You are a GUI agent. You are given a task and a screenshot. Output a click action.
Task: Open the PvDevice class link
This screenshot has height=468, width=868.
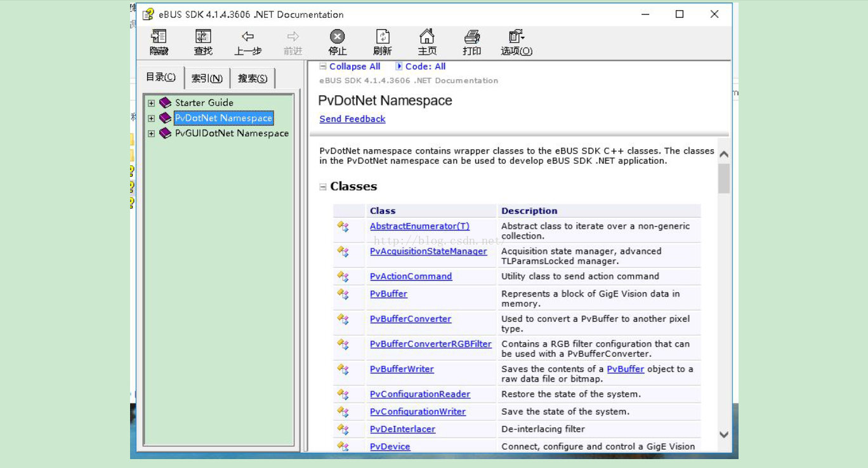(x=390, y=446)
